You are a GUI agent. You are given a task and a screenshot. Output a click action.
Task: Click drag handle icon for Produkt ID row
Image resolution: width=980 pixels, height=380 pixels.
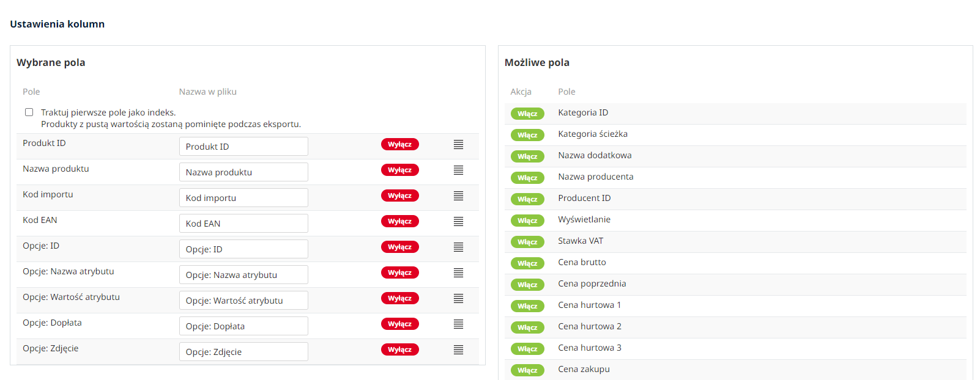point(458,145)
